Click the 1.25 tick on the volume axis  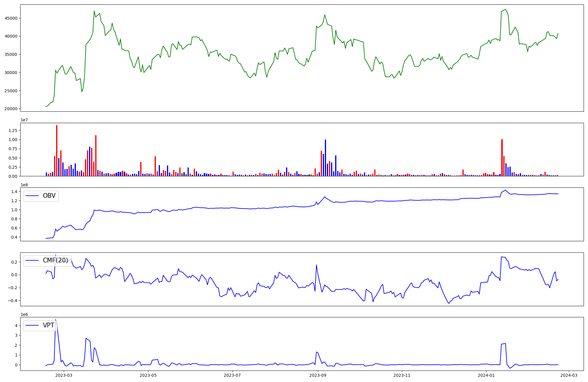coord(12,130)
